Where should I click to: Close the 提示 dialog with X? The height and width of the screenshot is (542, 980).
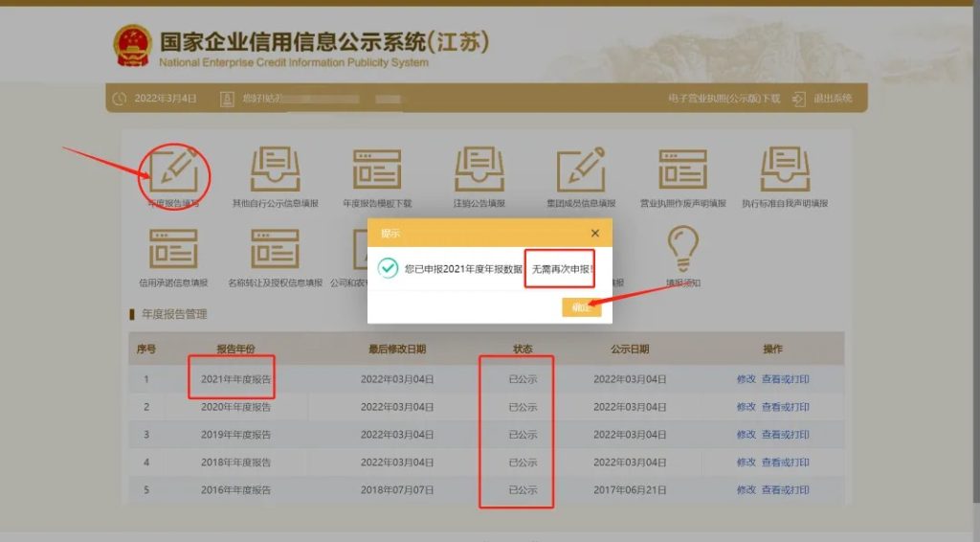[x=594, y=233]
